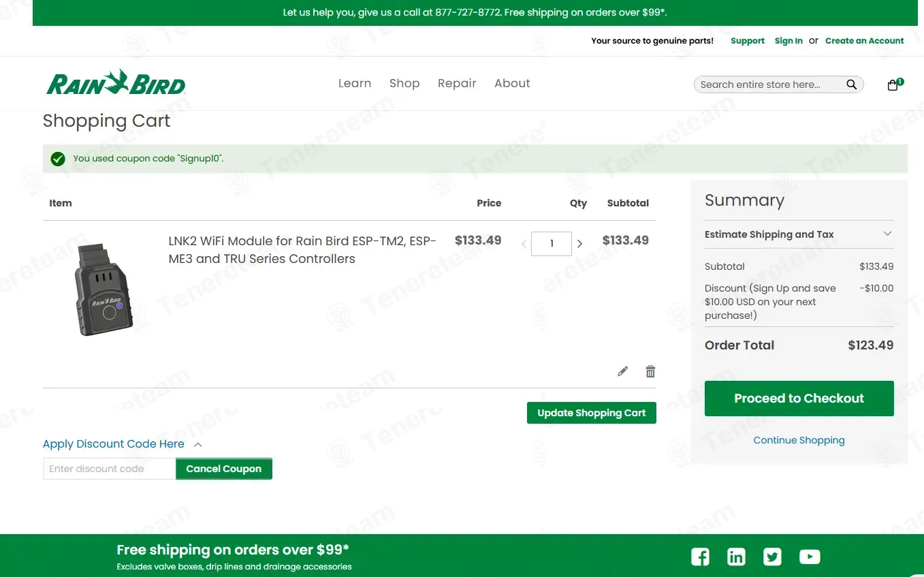The width and height of the screenshot is (924, 577).
Task: Expand Estimate Shipping and Tax section
Action: pyautogui.click(x=799, y=234)
